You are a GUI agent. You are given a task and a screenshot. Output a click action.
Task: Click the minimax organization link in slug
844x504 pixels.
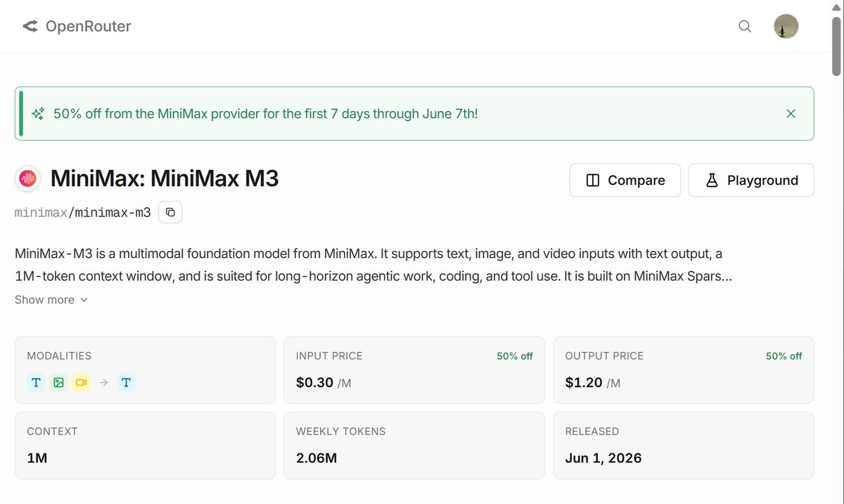pos(41,212)
